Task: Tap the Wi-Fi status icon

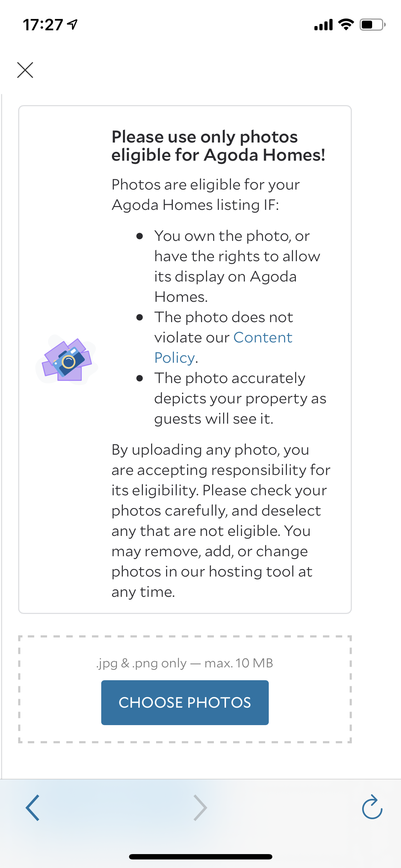Action: (346, 25)
